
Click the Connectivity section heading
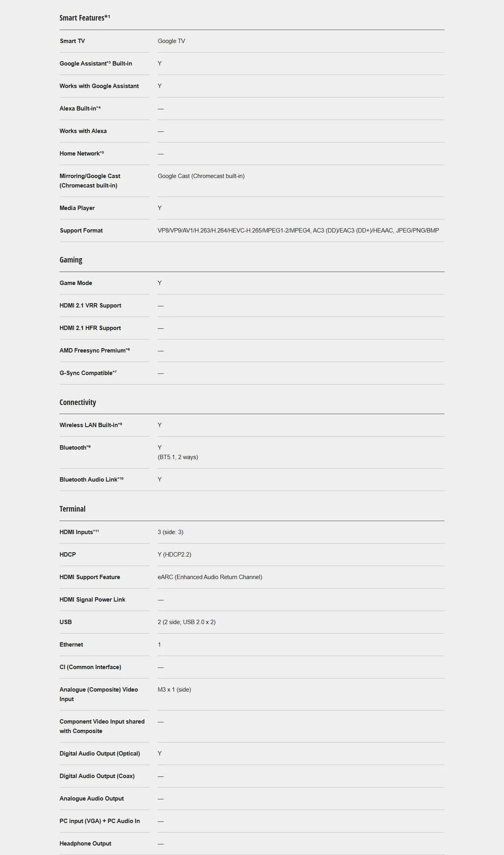pos(78,402)
